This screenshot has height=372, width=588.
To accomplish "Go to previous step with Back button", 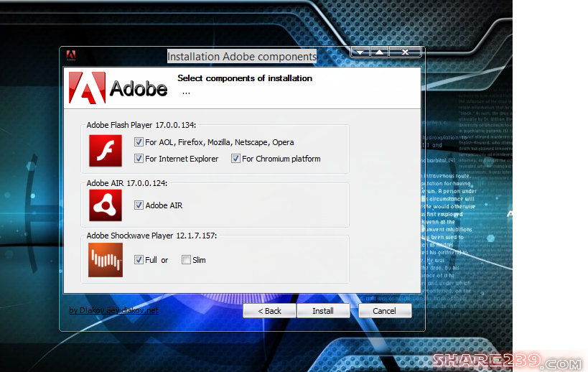I will (x=269, y=311).
